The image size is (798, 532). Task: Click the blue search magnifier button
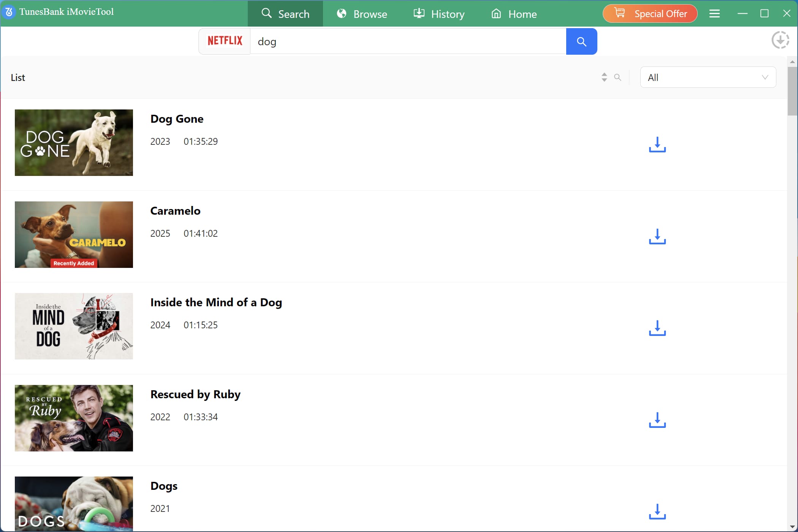581,41
